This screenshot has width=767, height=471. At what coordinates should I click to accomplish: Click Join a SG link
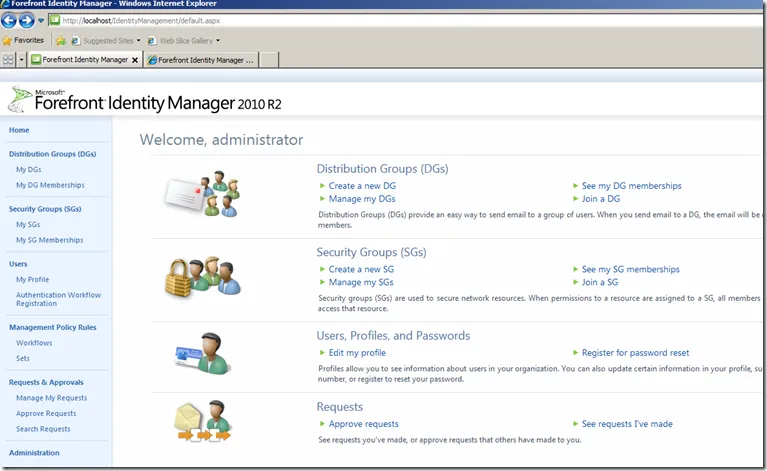[600, 282]
